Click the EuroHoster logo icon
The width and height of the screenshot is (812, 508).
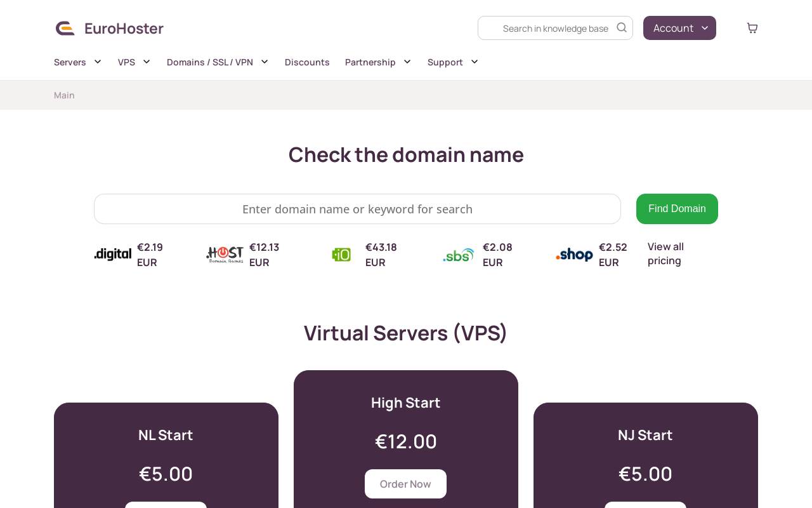point(65,28)
